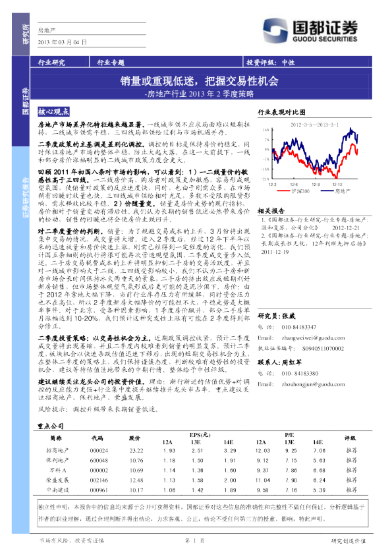This screenshot has width=392, height=555.
Task: Select the 招商地产 row in the table
Action: click(204, 451)
